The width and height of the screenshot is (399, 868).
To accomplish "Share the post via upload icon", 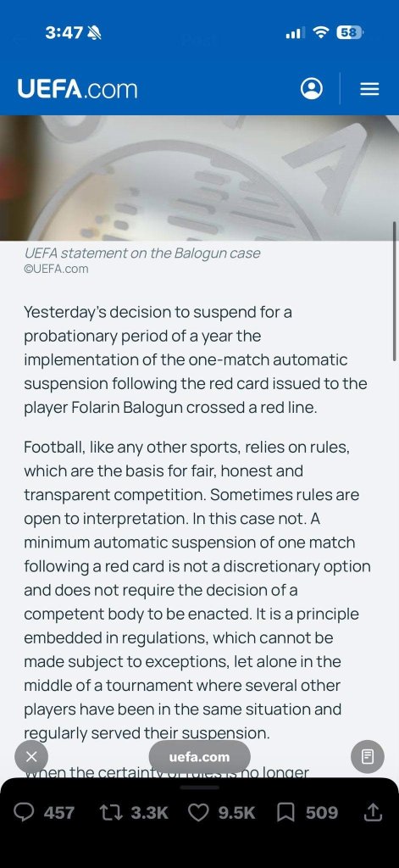I will (x=373, y=811).
